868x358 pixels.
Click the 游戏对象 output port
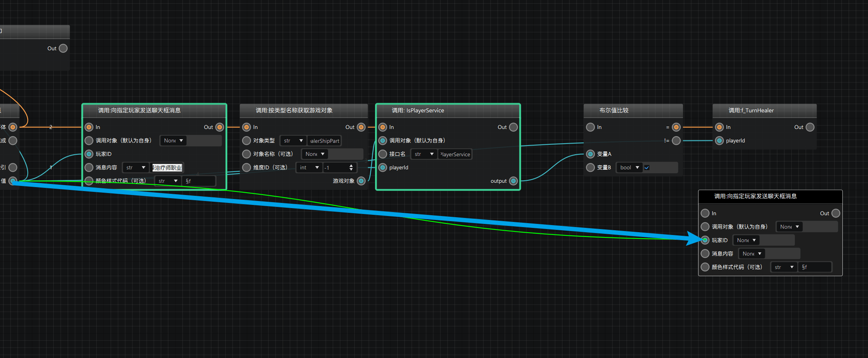361,181
